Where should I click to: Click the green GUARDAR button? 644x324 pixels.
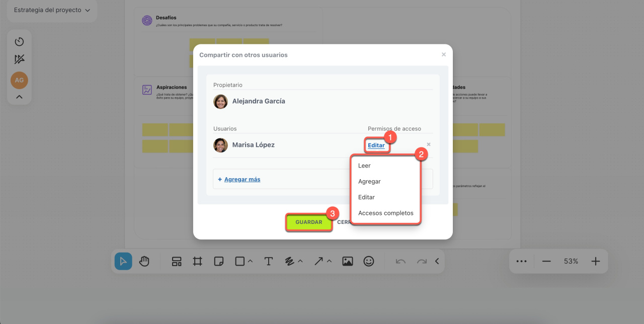308,222
